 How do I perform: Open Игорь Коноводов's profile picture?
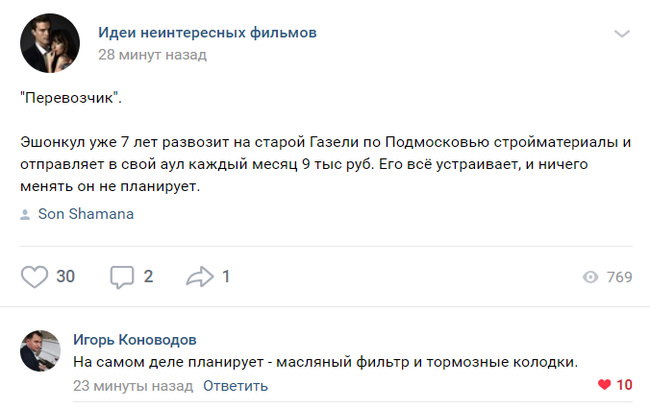41,352
